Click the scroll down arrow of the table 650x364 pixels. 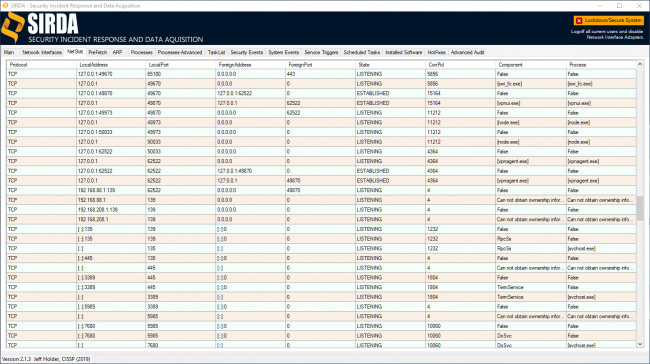[640, 344]
